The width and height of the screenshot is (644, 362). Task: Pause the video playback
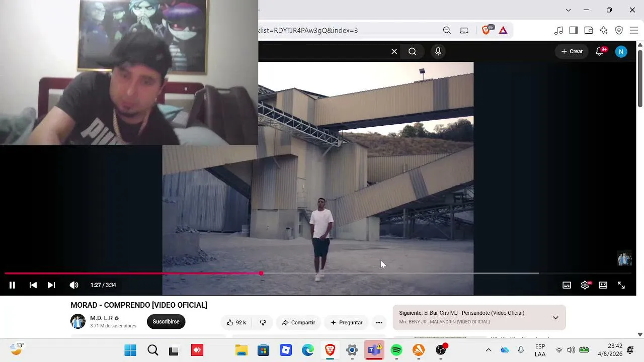click(12, 285)
